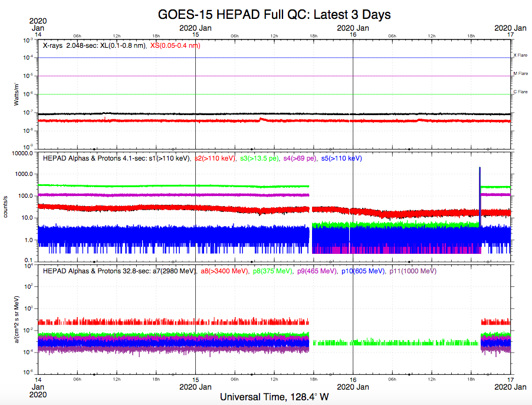This screenshot has width=532, height=405.
Task: Click the 's5(>110 keV)' blue legend entry
Action: [341, 158]
